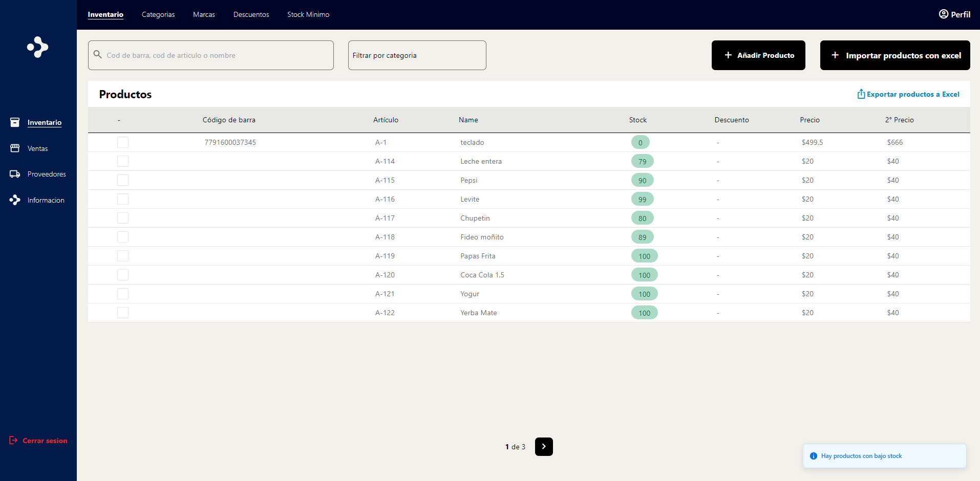This screenshot has height=481, width=980.
Task: Click the Proveedores truck icon
Action: (x=15, y=174)
